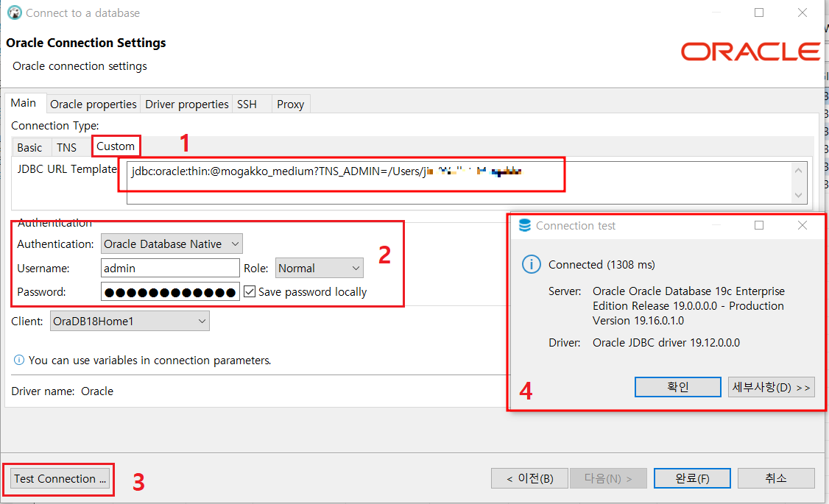The height and width of the screenshot is (504, 829).
Task: Click the Test Connection button
Action: (60, 479)
